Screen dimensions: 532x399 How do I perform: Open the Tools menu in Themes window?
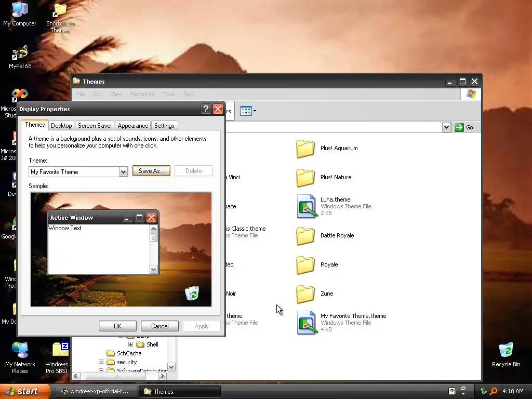pos(169,95)
